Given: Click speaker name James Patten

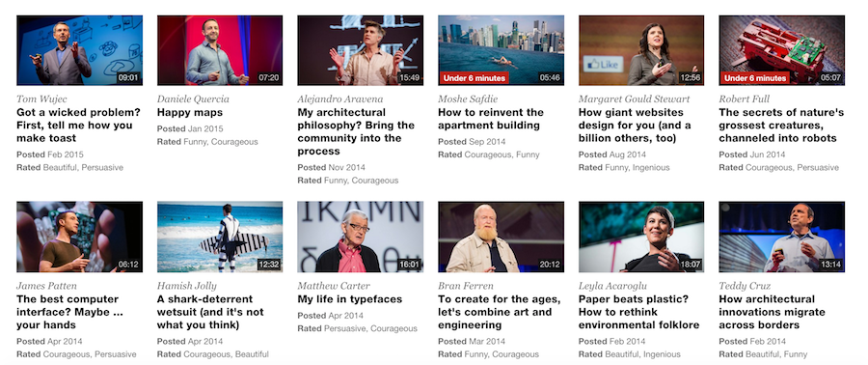Looking at the screenshot, I should [46, 286].
